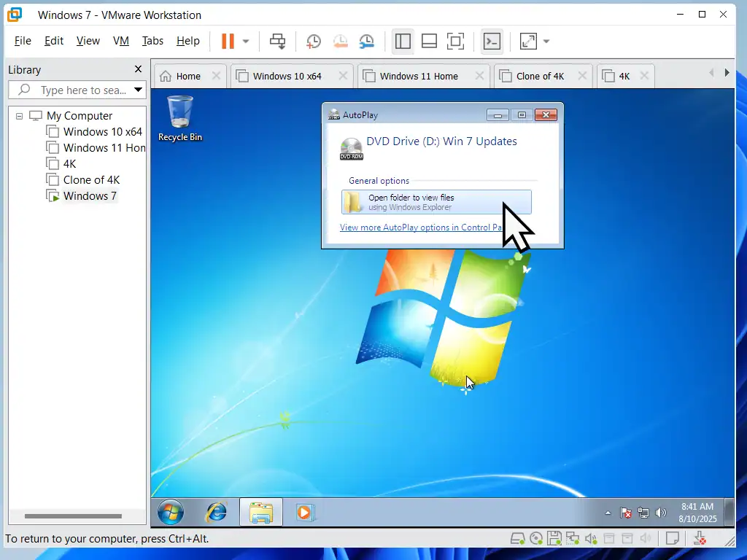
Task: Click the CD/DVD device status icon
Action: click(x=536, y=539)
